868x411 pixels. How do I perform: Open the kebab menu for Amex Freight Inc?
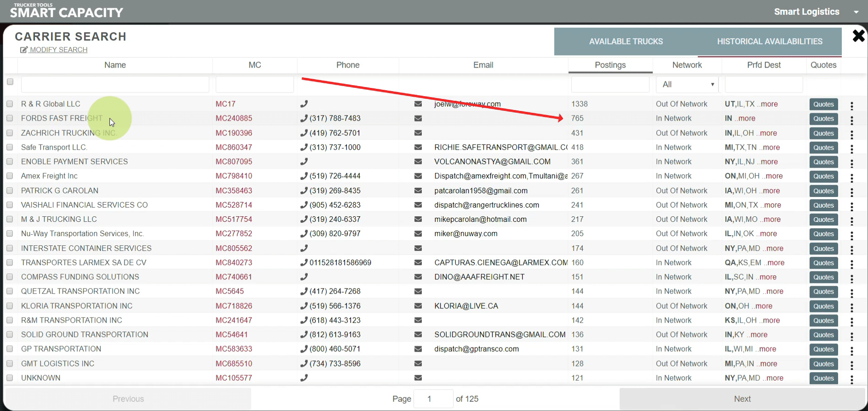852,178
